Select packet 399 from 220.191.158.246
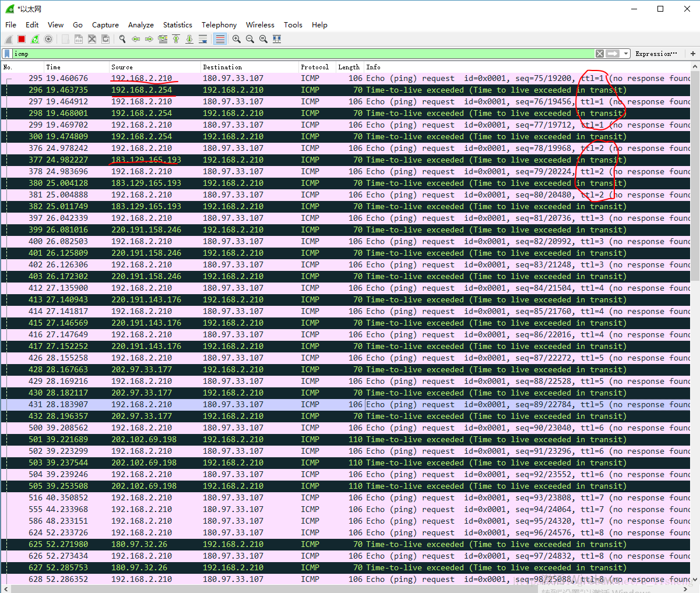Image resolution: width=700 pixels, height=593 pixels. [x=346, y=230]
